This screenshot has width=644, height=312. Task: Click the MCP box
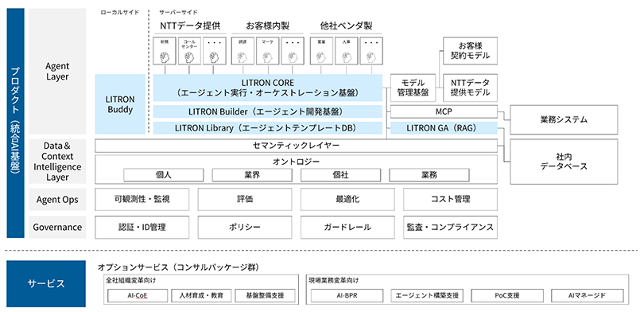(444, 111)
